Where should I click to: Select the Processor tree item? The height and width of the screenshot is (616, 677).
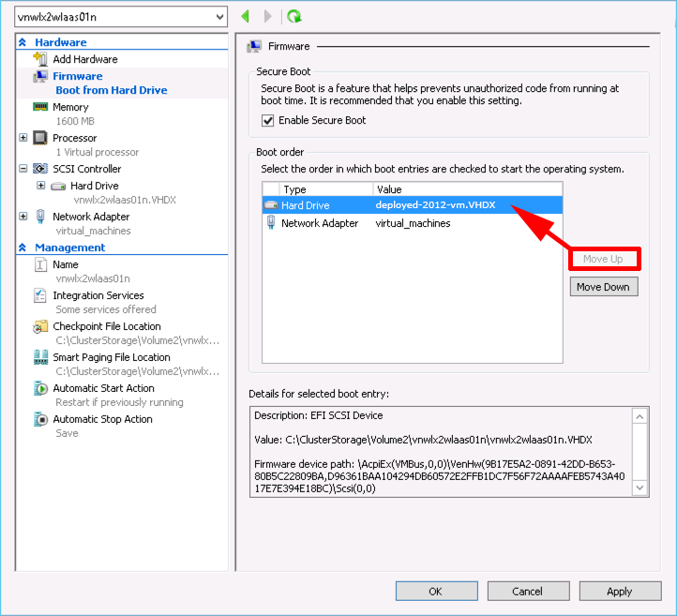click(75, 138)
